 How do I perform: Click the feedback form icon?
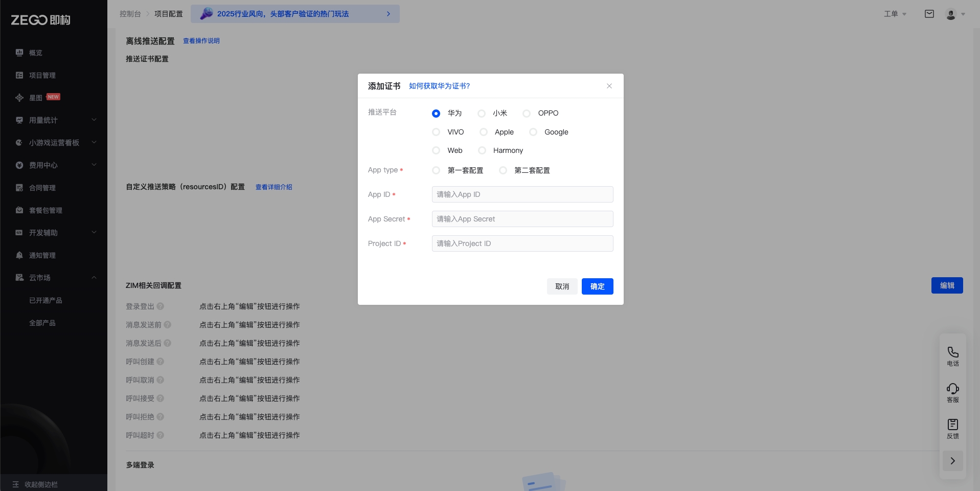pyautogui.click(x=952, y=425)
